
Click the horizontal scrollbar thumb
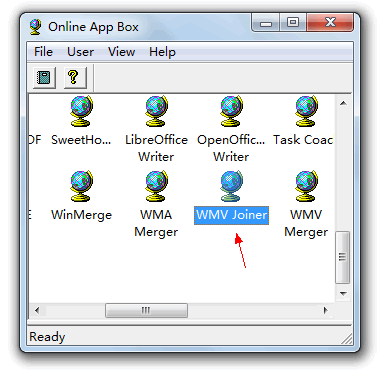(146, 310)
